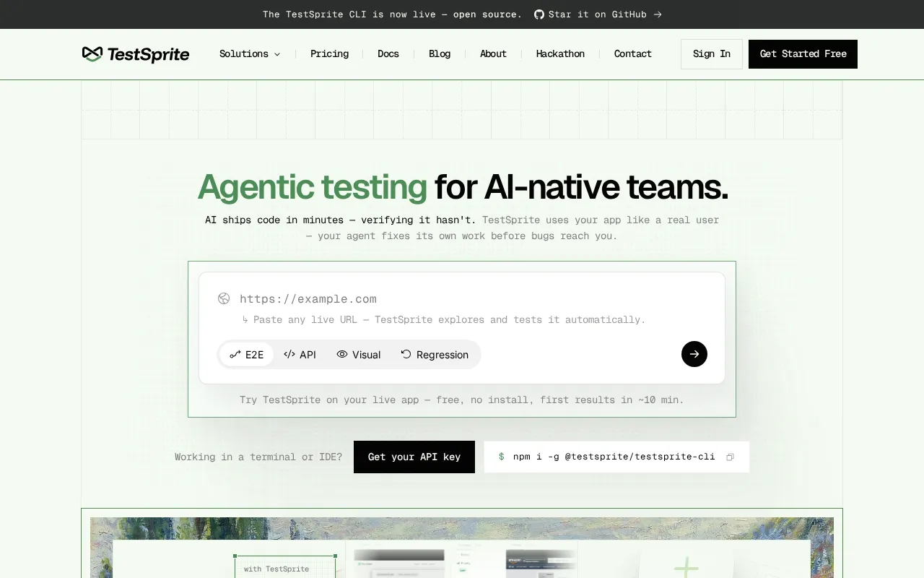Go to Docs

coord(388,54)
